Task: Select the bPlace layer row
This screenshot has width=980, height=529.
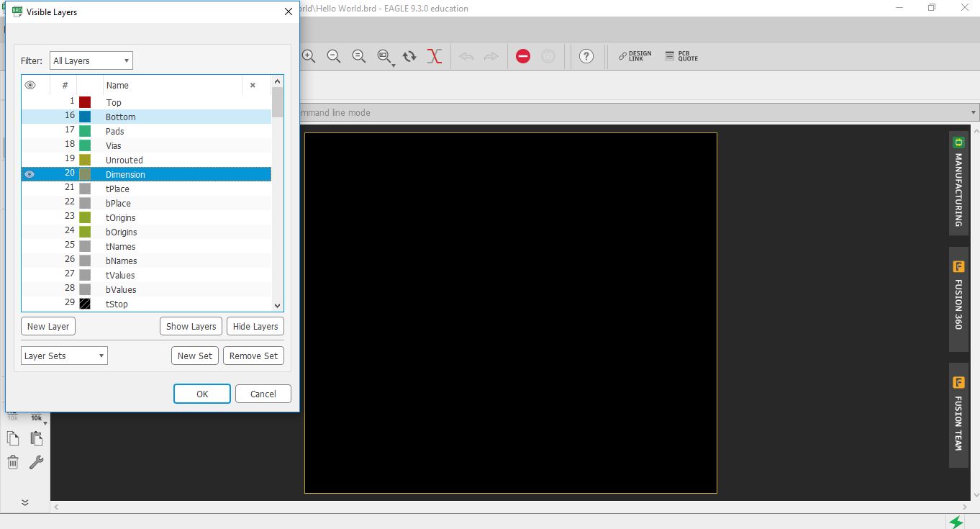Action: pyautogui.click(x=146, y=203)
